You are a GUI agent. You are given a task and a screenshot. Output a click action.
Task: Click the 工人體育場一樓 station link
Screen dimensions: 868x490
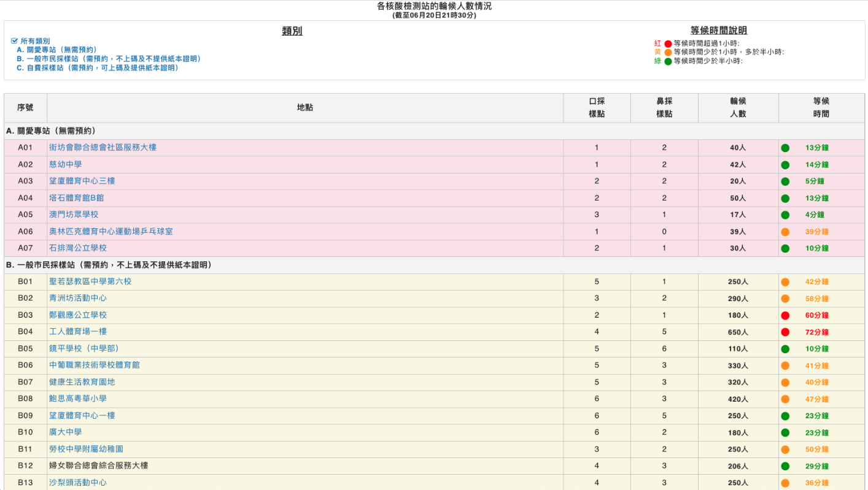(78, 332)
